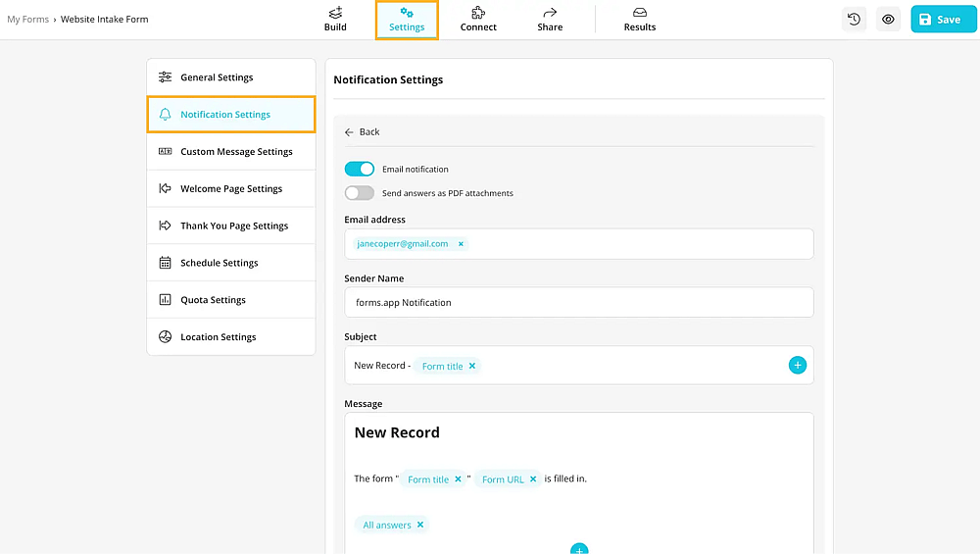Click the janecoperr@gmail.com address text
980x554 pixels.
(x=403, y=244)
